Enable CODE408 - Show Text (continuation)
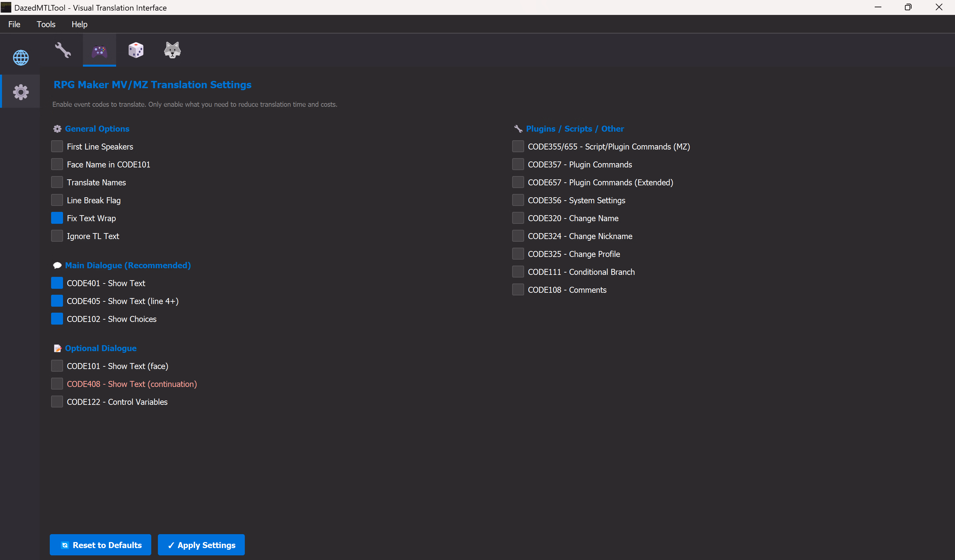Screen dimensions: 955x560 click(57, 384)
